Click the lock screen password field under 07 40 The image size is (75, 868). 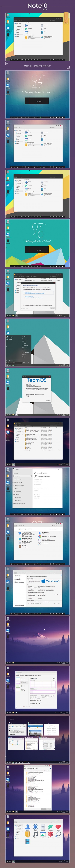[x=36, y=250]
